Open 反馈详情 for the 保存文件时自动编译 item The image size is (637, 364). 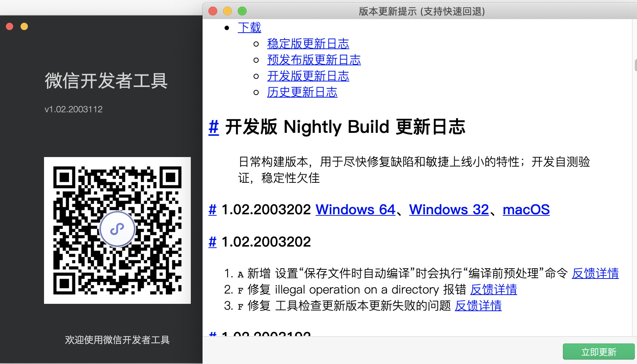(595, 273)
